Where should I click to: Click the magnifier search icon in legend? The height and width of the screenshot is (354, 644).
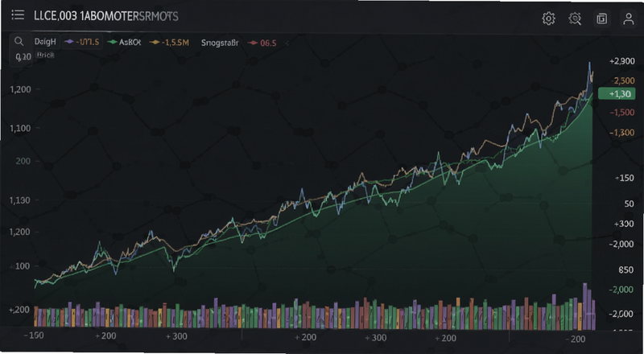pyautogui.click(x=19, y=42)
